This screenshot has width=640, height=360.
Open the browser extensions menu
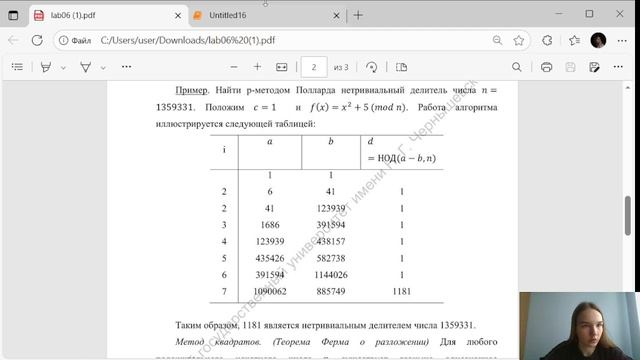click(547, 40)
